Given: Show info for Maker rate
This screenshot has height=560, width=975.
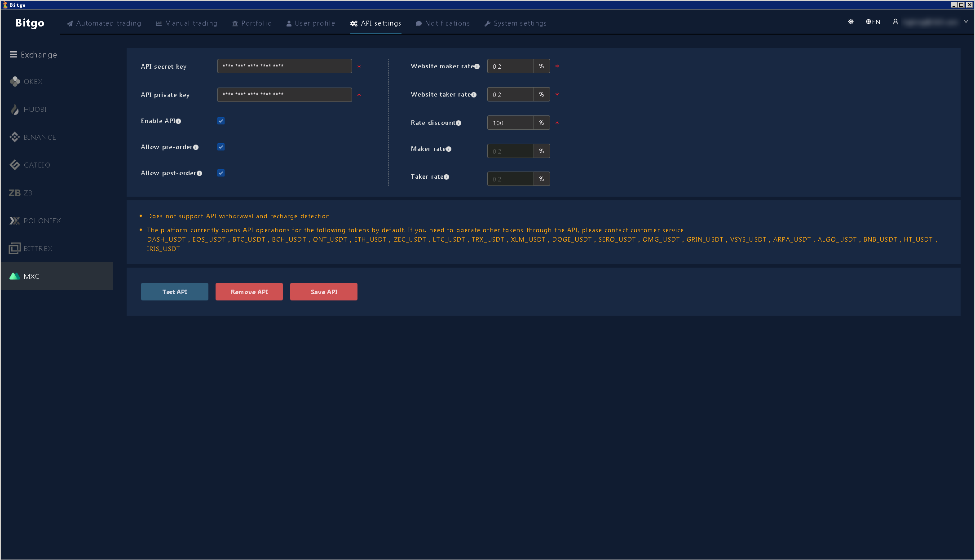Looking at the screenshot, I should click(449, 149).
